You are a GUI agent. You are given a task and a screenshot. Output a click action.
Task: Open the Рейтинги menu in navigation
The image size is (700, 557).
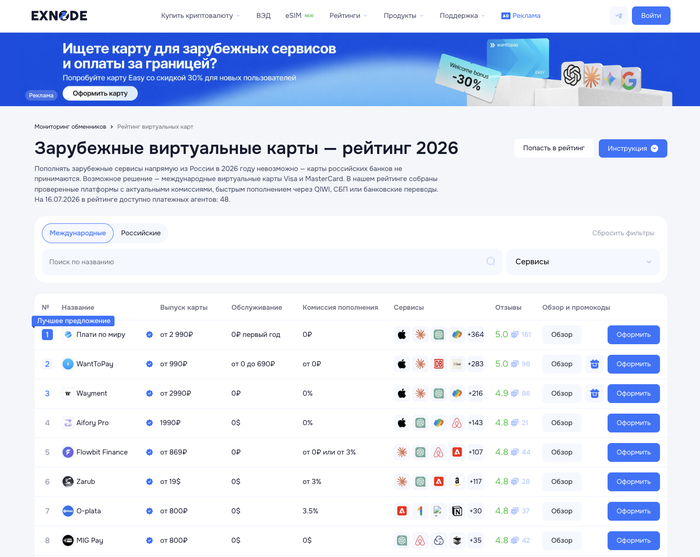click(x=348, y=16)
